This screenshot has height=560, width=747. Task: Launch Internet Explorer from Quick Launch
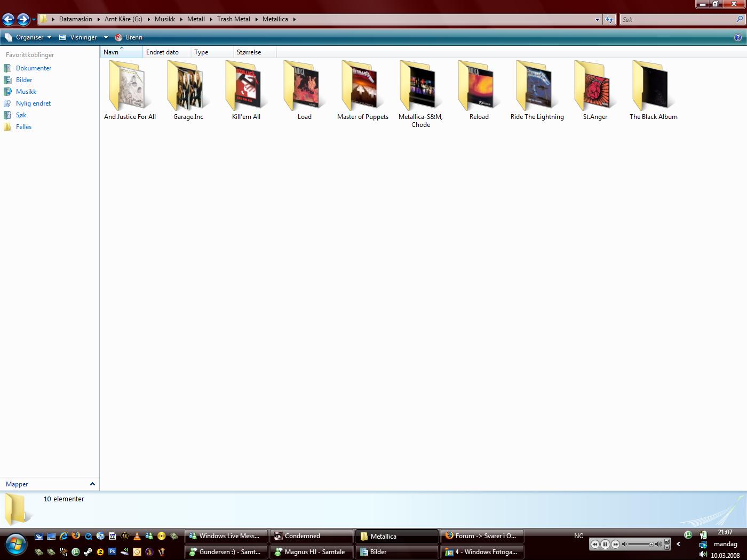(x=63, y=536)
